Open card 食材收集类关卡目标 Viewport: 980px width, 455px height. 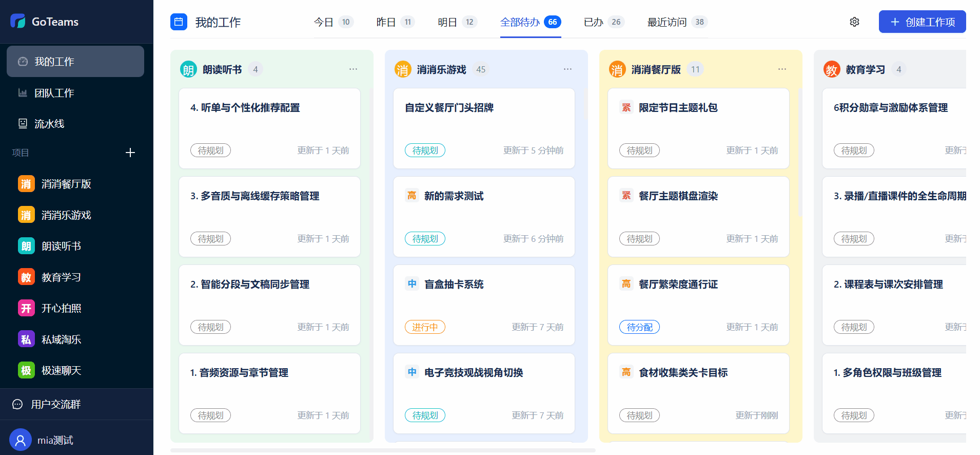click(x=698, y=393)
